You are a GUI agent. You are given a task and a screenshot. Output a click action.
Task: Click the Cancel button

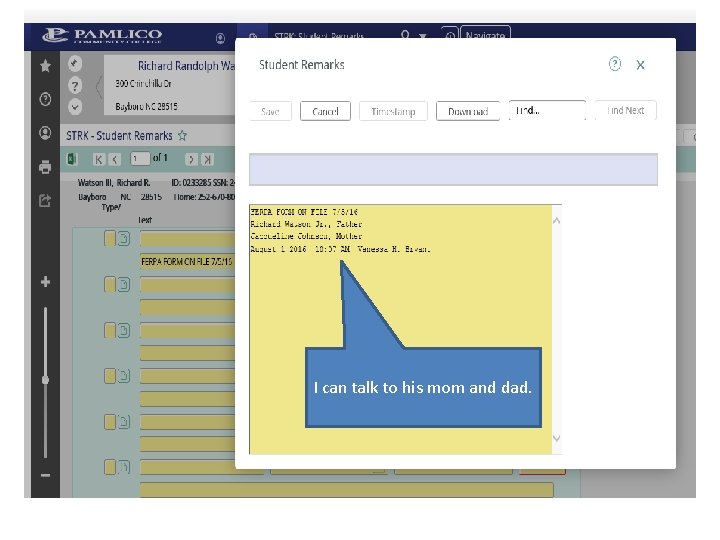(x=325, y=111)
